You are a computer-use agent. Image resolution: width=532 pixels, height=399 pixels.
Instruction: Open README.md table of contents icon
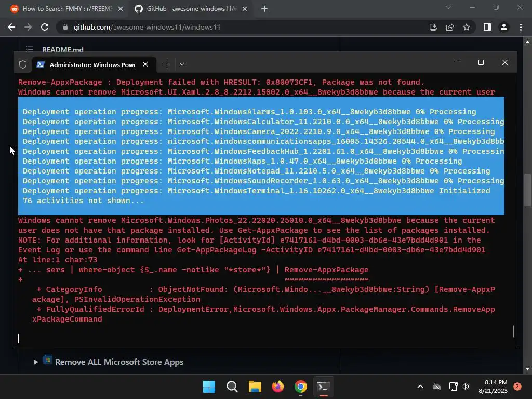[x=30, y=49]
